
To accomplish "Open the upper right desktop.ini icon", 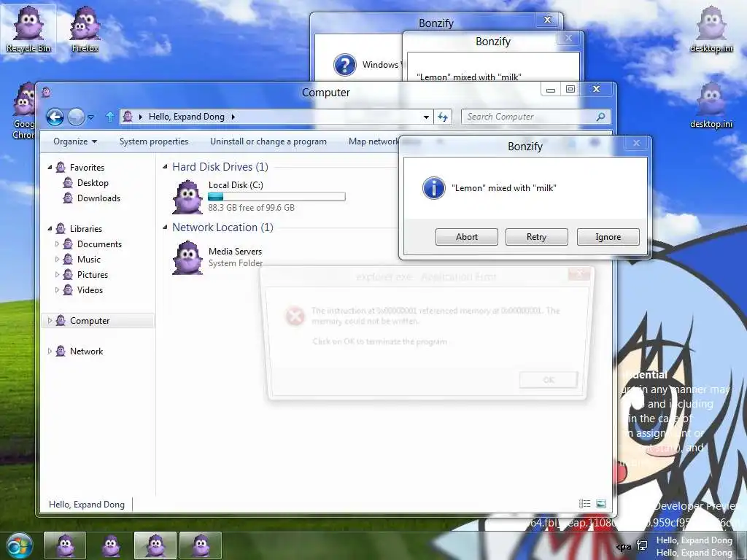I will coord(711,29).
